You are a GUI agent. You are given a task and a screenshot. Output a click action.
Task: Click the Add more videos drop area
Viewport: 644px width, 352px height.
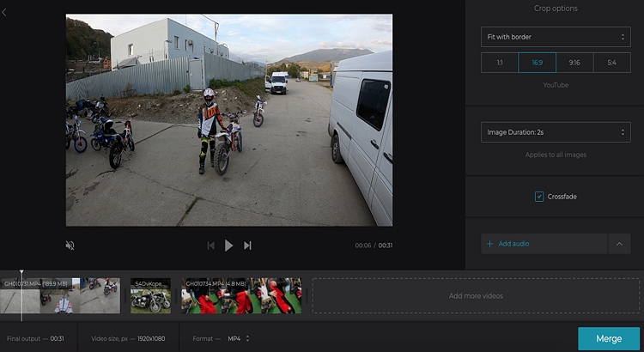pos(476,295)
